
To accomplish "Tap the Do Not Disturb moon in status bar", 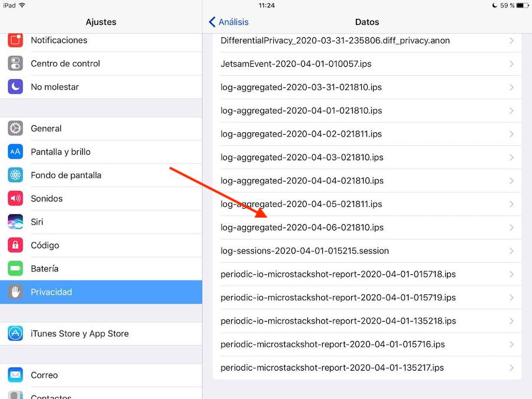I will [x=495, y=5].
